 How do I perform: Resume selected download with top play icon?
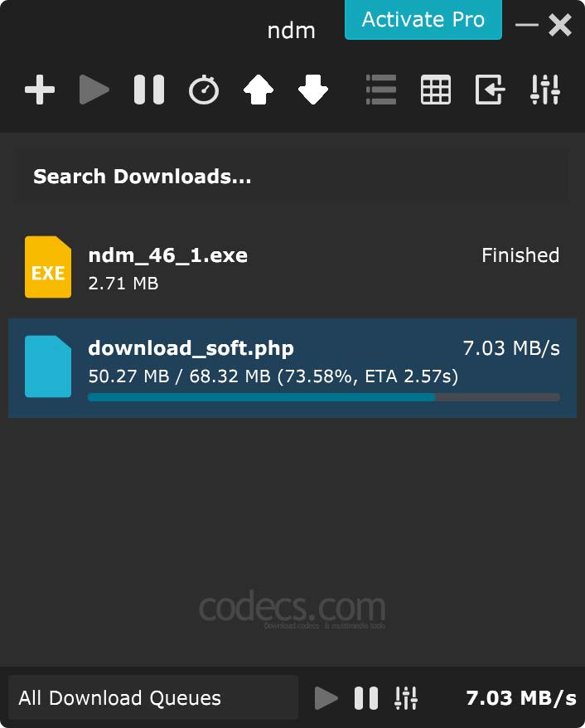click(x=94, y=90)
